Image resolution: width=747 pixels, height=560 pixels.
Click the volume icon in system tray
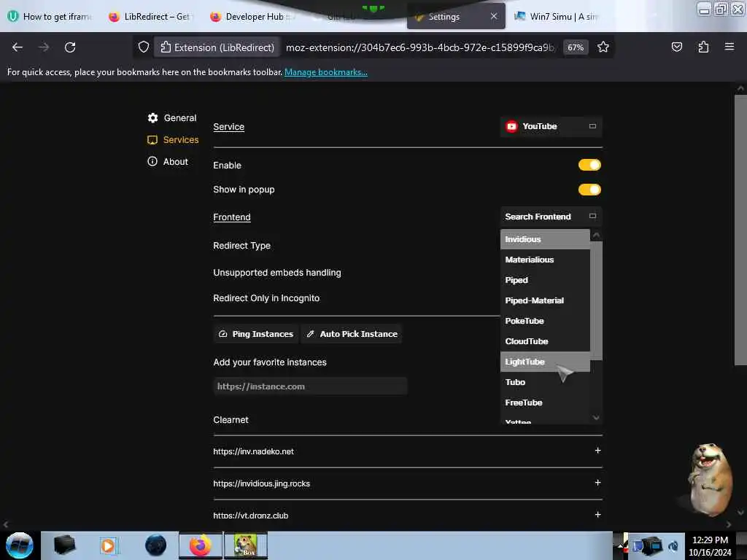point(673,545)
